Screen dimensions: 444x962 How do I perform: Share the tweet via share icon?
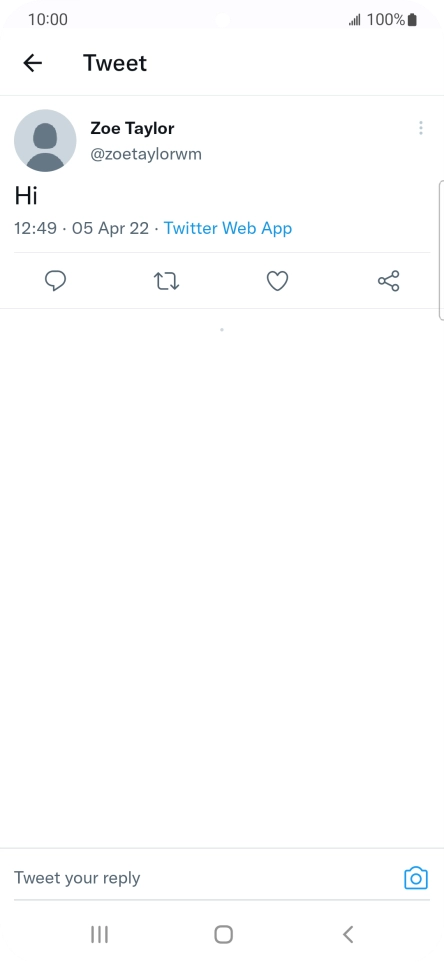pyautogui.click(x=389, y=281)
